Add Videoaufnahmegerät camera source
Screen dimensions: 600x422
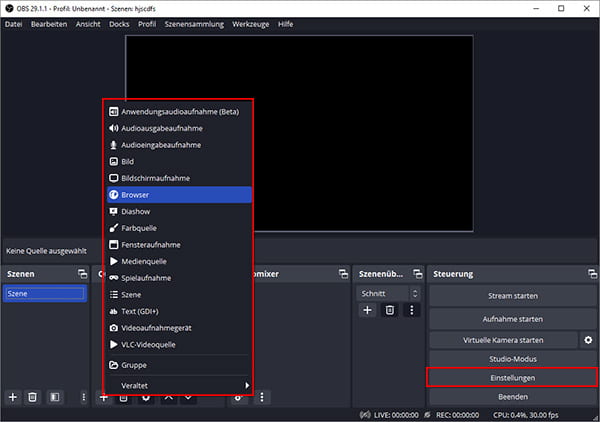coord(179,328)
